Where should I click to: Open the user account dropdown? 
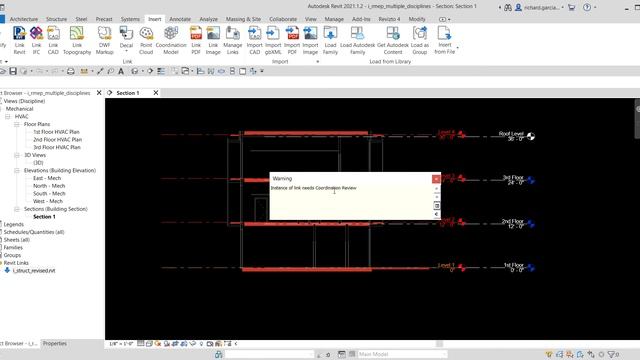pyautogui.click(x=562, y=7)
